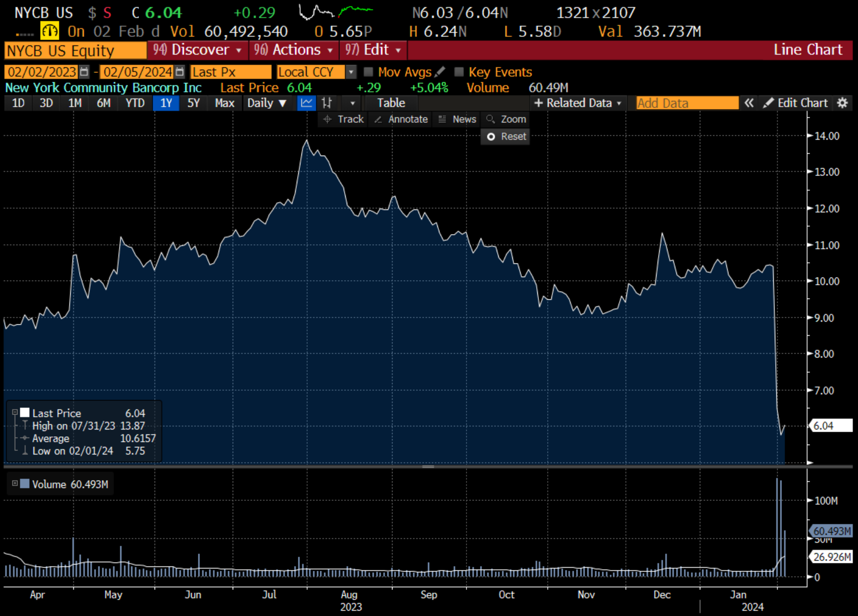Open the end date calendar picker icon

coord(180,72)
